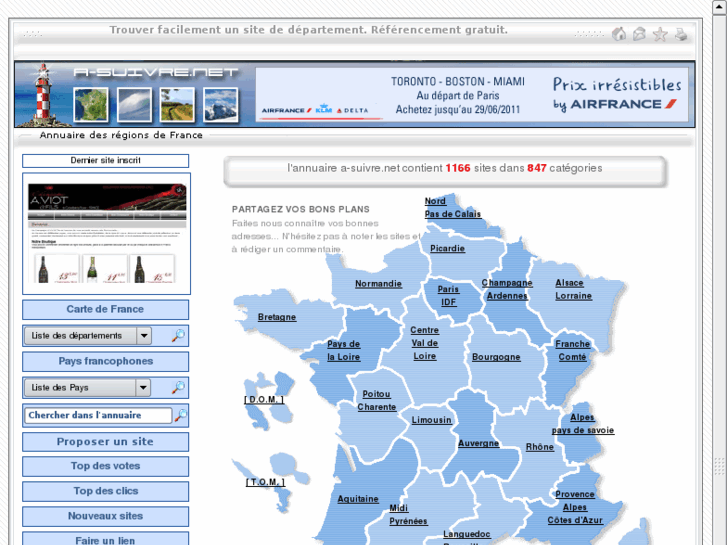This screenshot has height=545, width=727.
Task: Click the lighthouse logo image
Action: [43, 95]
